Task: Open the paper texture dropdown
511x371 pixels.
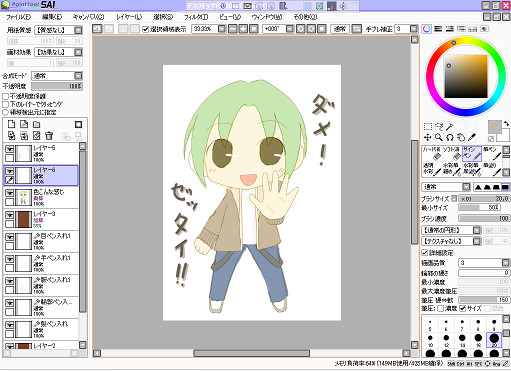Action: 78,30
